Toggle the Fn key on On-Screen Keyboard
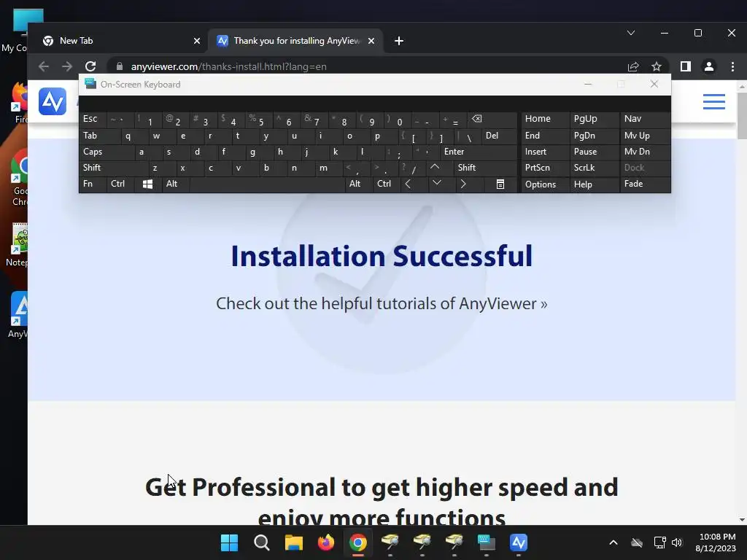The height and width of the screenshot is (560, 747). [x=93, y=184]
